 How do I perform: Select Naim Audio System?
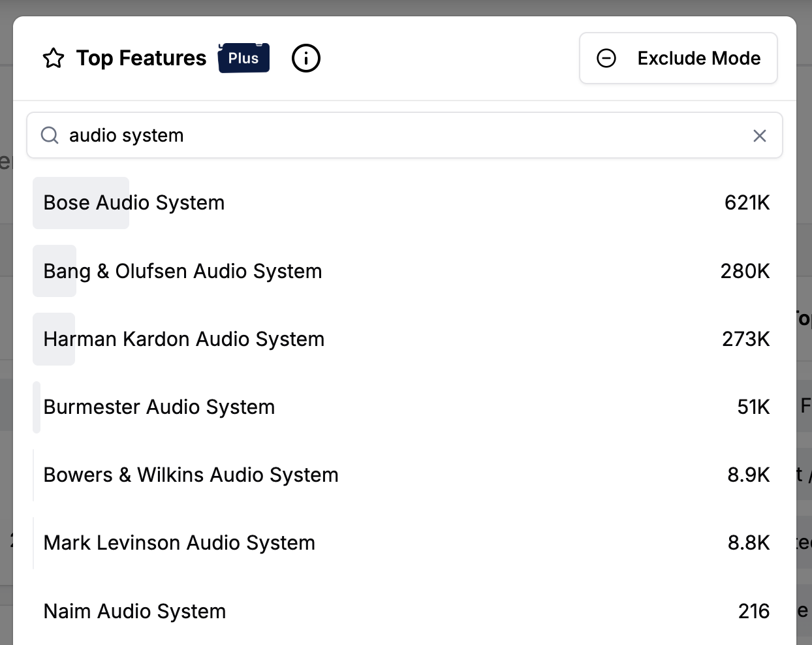click(x=405, y=611)
